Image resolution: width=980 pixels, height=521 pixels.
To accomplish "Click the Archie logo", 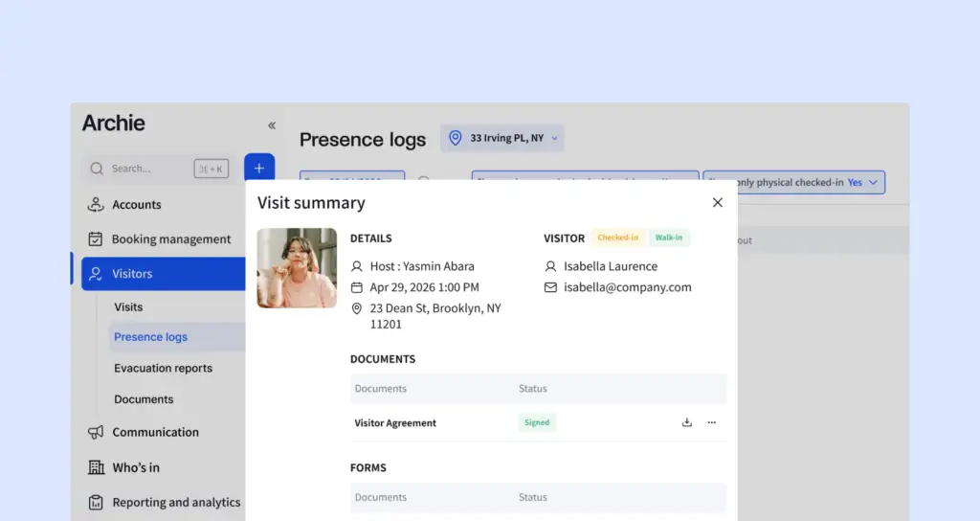I will tap(114, 124).
